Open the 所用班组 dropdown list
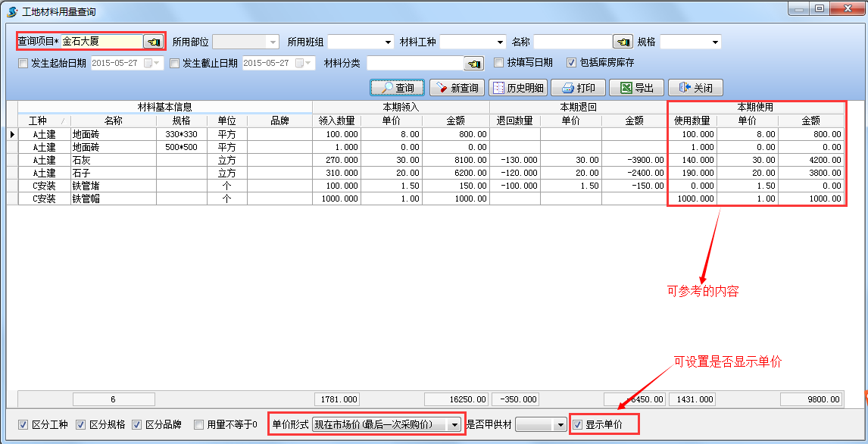This screenshot has height=444, width=868. [386, 41]
